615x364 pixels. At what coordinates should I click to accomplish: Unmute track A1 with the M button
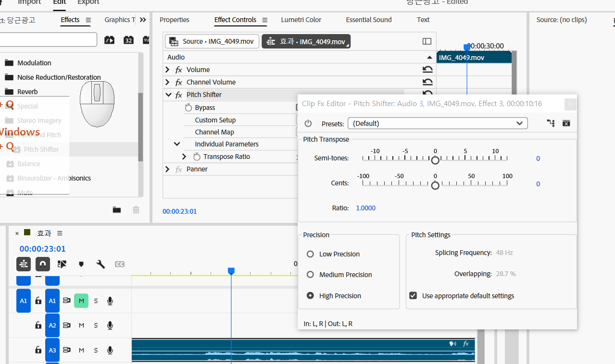(x=81, y=301)
